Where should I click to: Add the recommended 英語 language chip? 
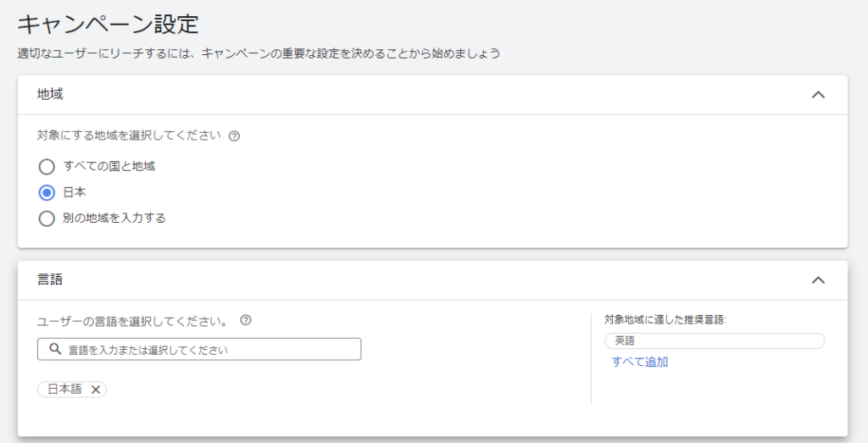[x=714, y=341]
